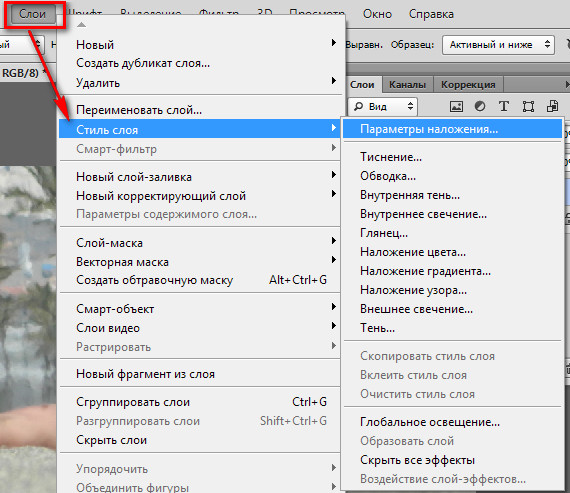570x493 pixels.
Task: Click the shape layers filter icon
Action: (528, 107)
